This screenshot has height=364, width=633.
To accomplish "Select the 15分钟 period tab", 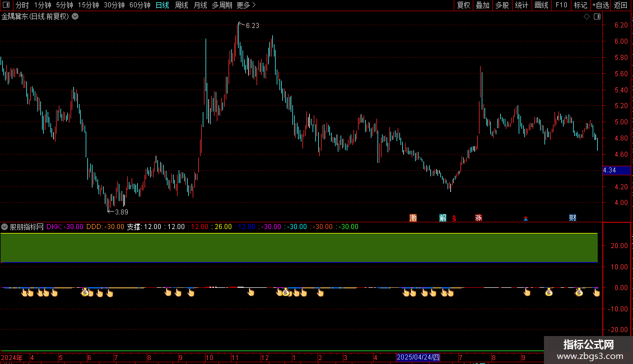I will (x=89, y=5).
